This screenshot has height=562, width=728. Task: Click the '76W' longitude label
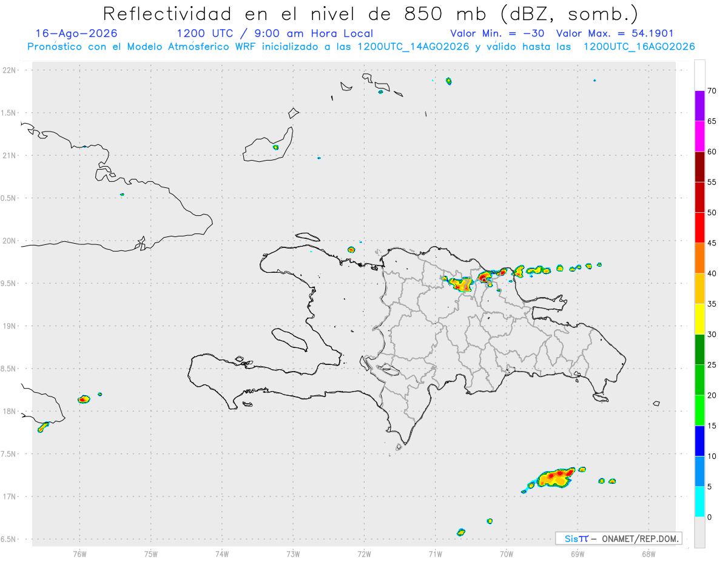point(79,554)
